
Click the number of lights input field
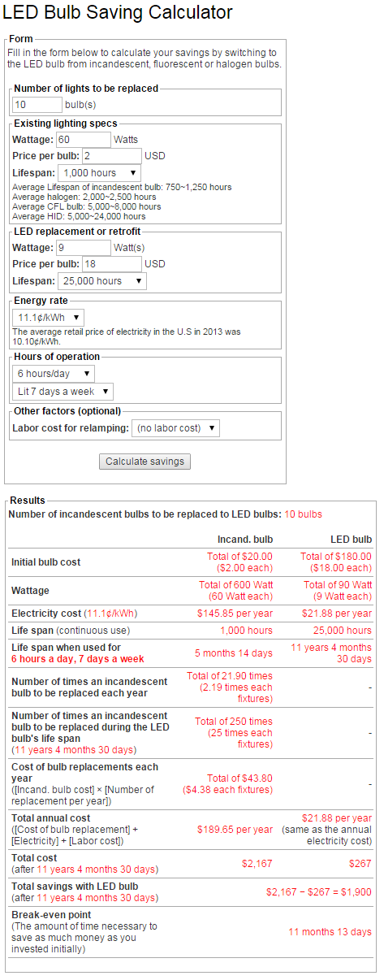pyautogui.click(x=37, y=104)
